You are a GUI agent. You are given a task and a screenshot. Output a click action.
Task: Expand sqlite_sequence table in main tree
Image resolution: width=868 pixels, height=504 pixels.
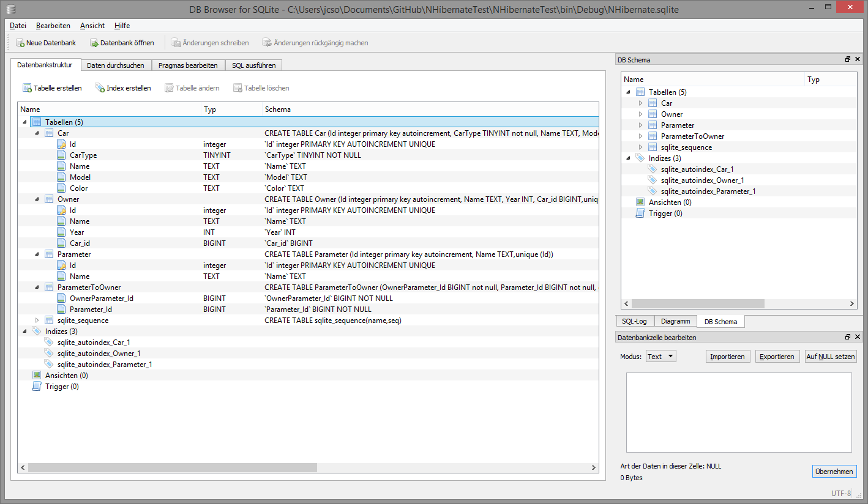[x=37, y=321]
